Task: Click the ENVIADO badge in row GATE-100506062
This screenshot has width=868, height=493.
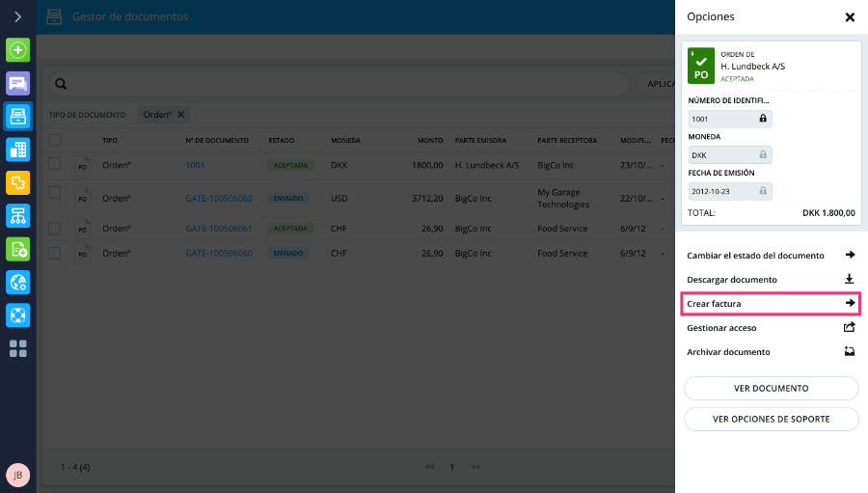Action: 287,199
